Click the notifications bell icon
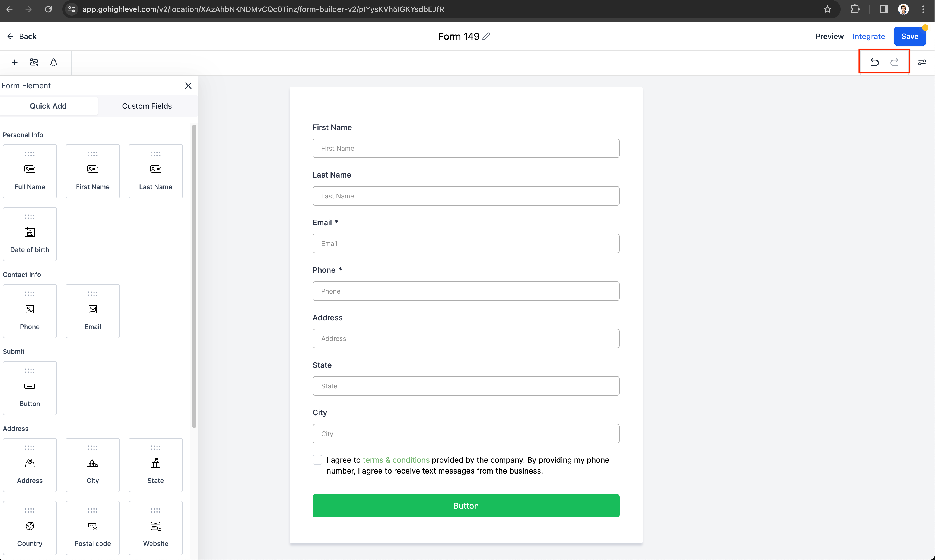This screenshot has width=935, height=560. [x=54, y=62]
